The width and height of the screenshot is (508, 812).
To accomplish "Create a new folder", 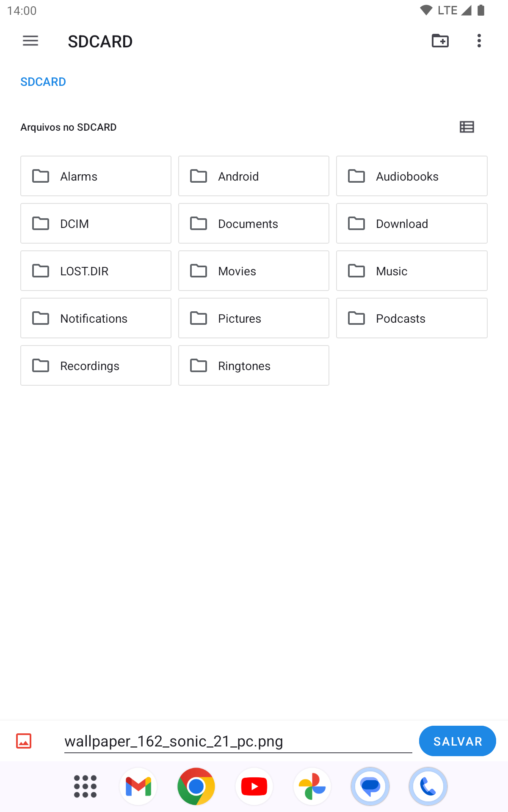I will tap(440, 41).
